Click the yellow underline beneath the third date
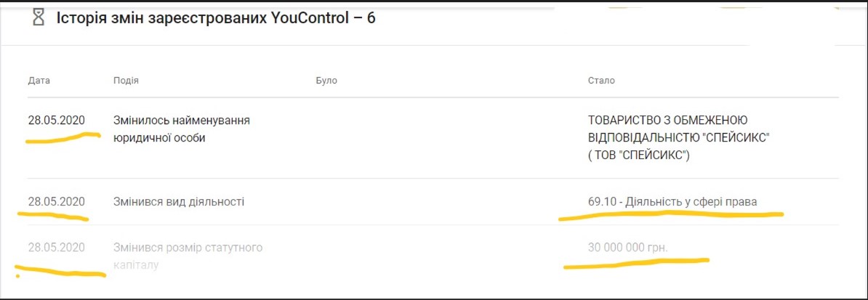The width and height of the screenshot is (868, 300). coord(61,272)
